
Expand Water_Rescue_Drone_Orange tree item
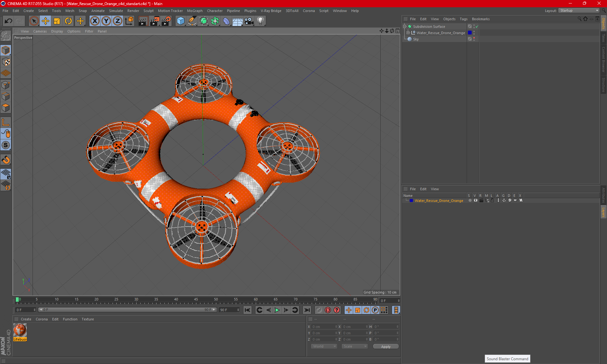[408, 33]
